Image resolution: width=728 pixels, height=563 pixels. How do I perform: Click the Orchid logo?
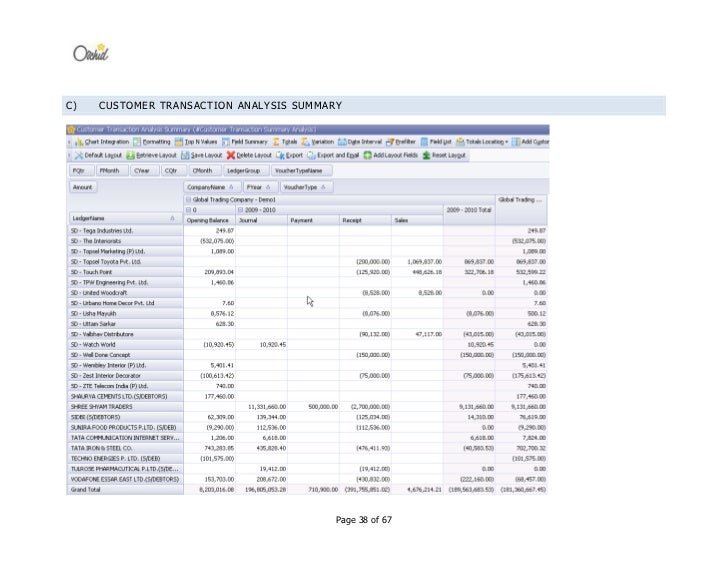[91, 52]
